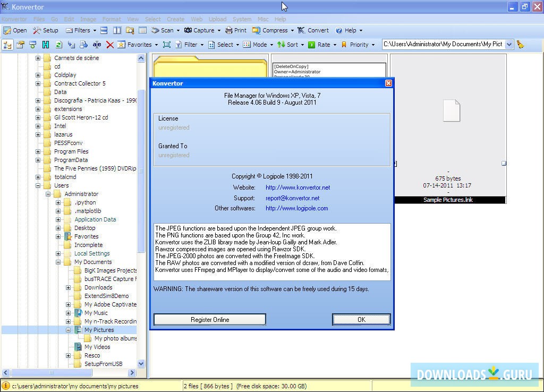
Task: Click the orange Priority bookmark icon
Action: pyautogui.click(x=344, y=45)
